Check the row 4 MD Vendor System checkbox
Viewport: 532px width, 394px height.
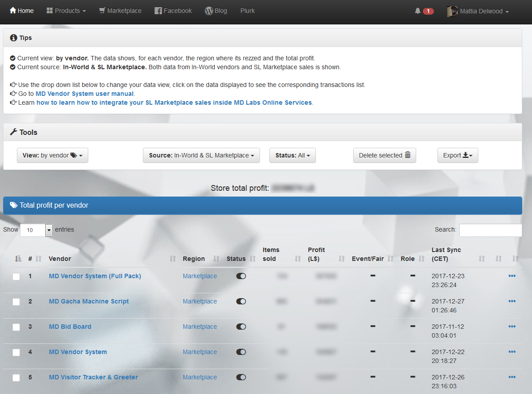tap(16, 352)
